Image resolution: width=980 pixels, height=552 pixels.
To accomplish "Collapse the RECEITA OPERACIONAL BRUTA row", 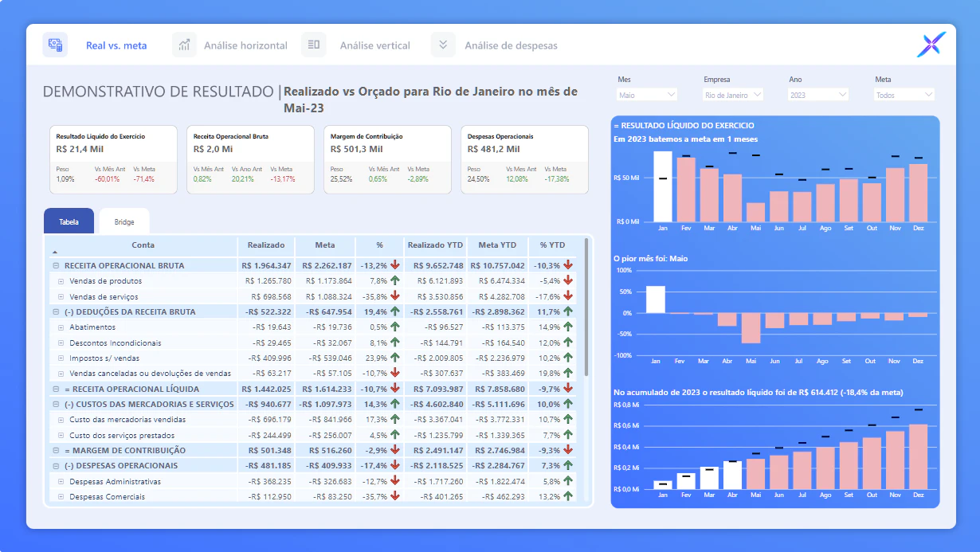I will [56, 265].
